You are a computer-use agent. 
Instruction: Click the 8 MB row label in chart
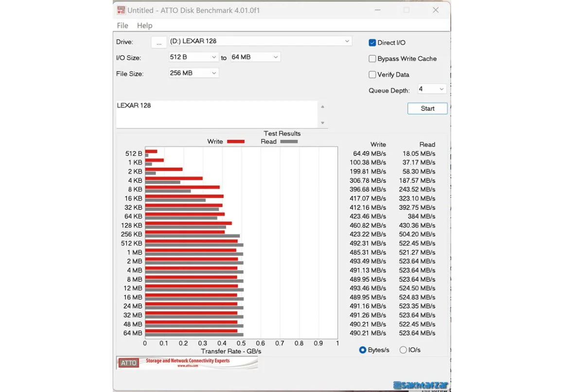[135, 279]
